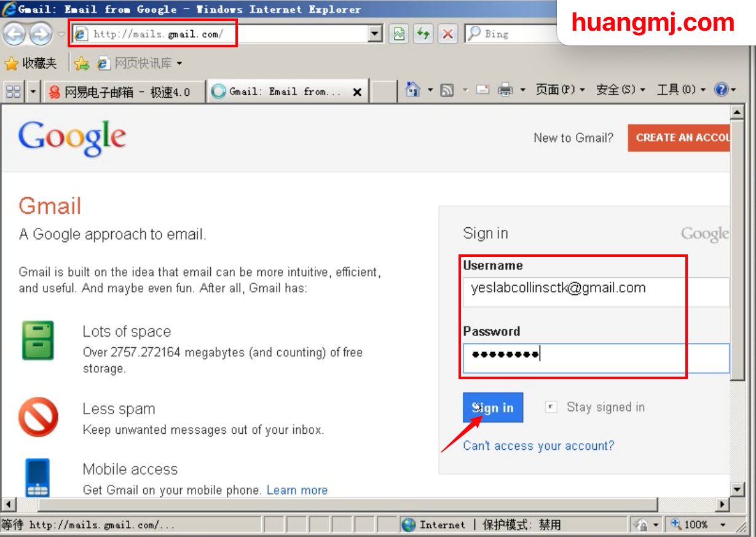
Task: Click the Google logo
Action: pos(73,138)
